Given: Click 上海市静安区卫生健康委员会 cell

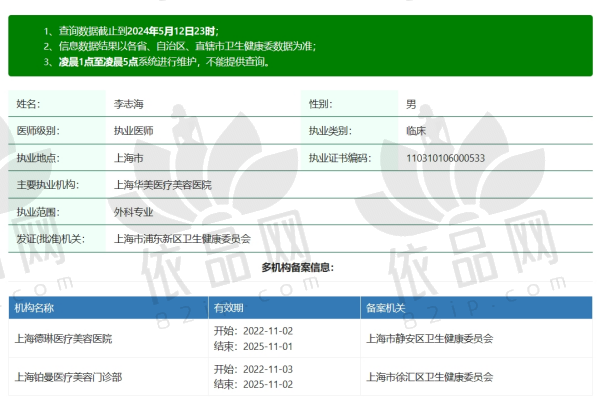Looking at the screenshot, I should coord(429,339).
